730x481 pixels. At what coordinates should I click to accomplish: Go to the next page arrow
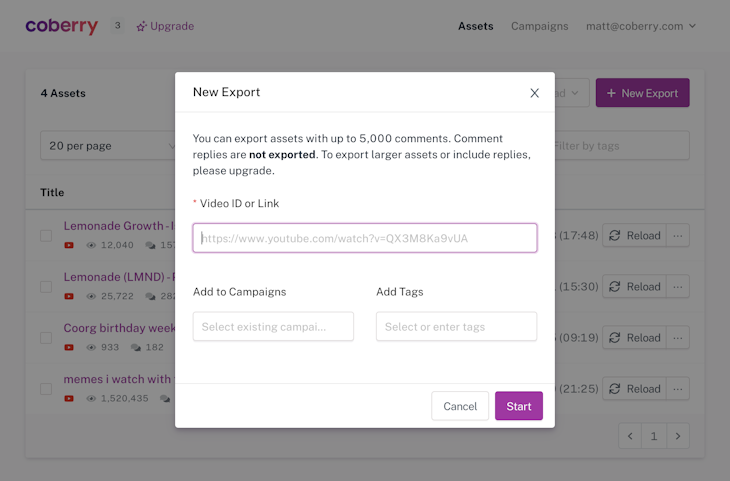678,436
